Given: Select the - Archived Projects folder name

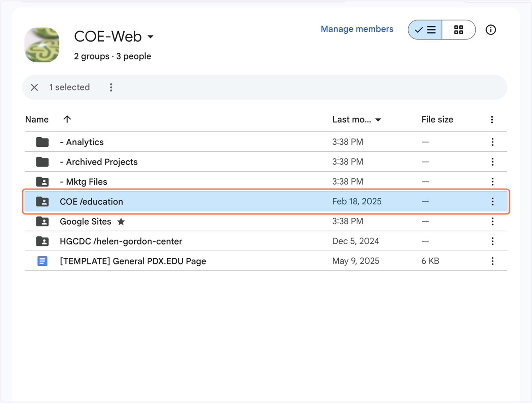Looking at the screenshot, I should [98, 162].
